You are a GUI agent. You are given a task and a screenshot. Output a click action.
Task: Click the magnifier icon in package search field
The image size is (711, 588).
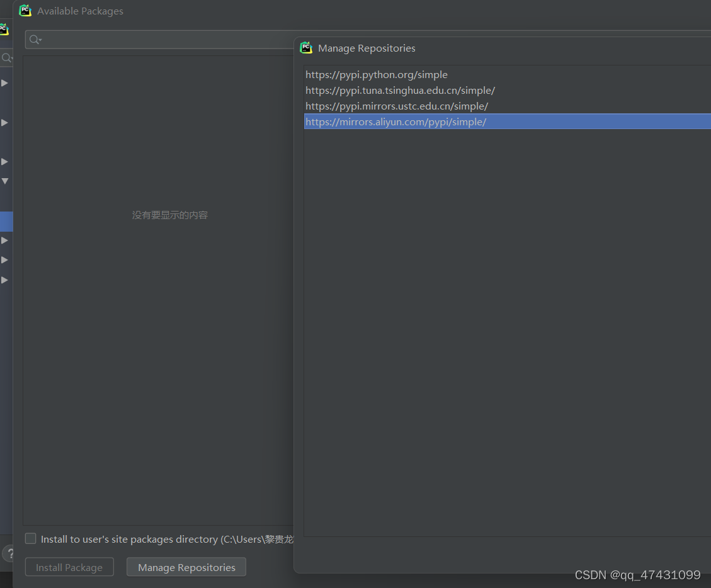(35, 40)
